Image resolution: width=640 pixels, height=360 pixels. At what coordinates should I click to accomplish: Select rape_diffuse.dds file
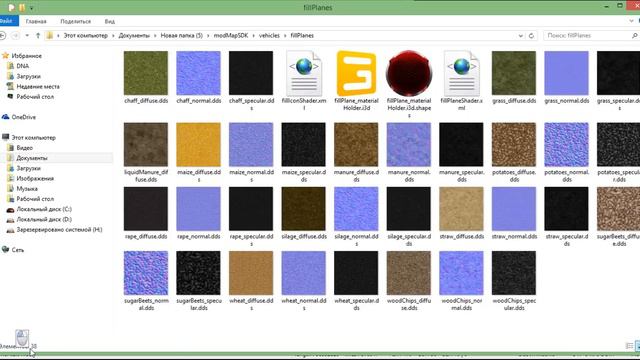click(x=146, y=209)
